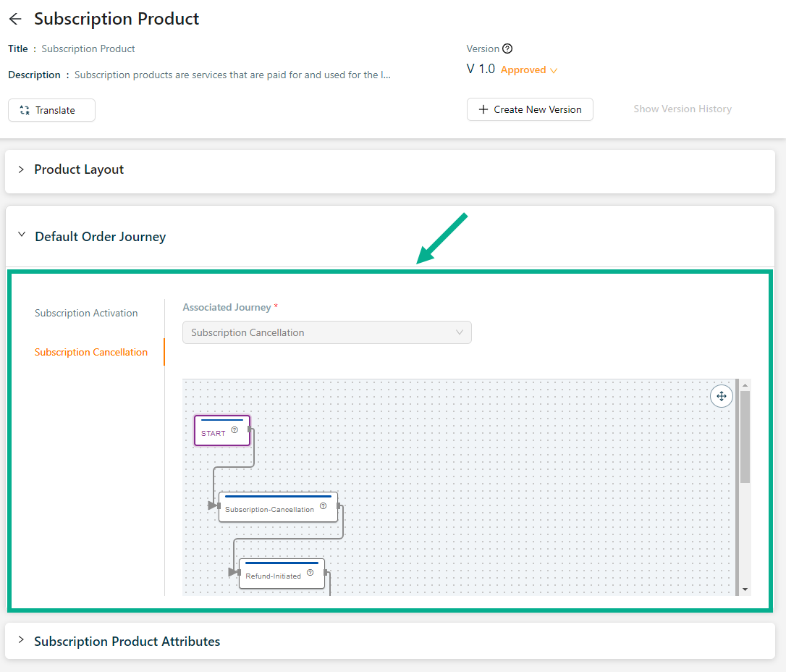Open the Associated Journey dropdown
The height and width of the screenshot is (672, 786).
(x=326, y=332)
